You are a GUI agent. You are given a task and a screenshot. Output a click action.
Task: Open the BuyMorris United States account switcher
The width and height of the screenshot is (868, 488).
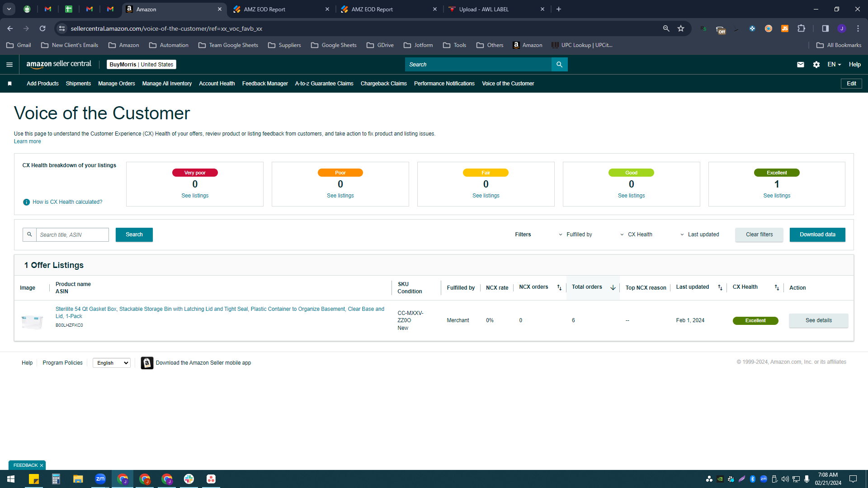click(x=142, y=65)
